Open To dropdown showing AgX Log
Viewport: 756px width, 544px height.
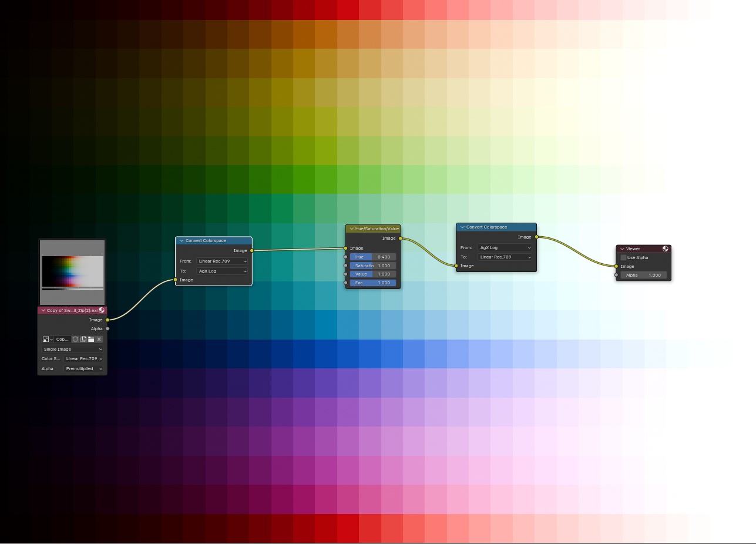(223, 271)
